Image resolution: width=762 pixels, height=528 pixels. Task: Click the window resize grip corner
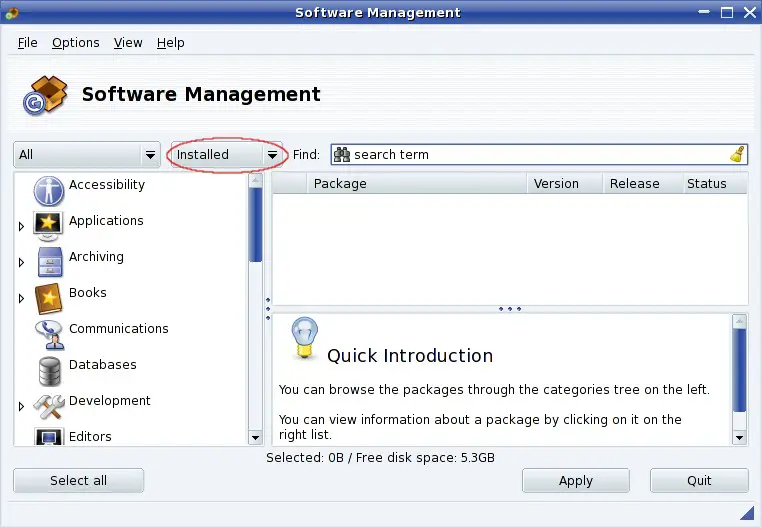click(x=746, y=512)
